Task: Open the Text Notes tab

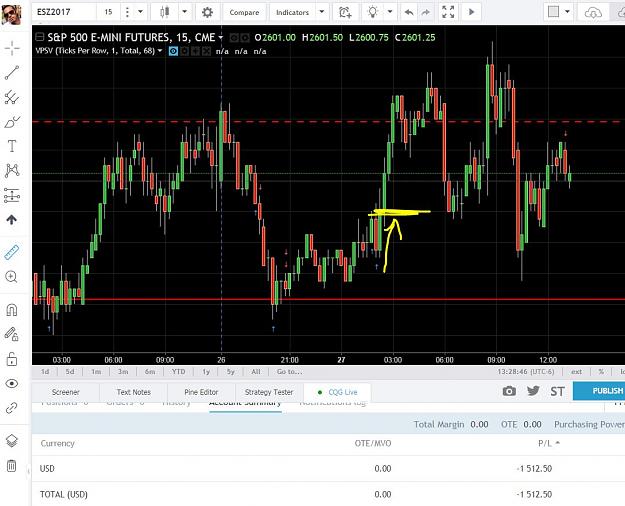Action: 134,392
